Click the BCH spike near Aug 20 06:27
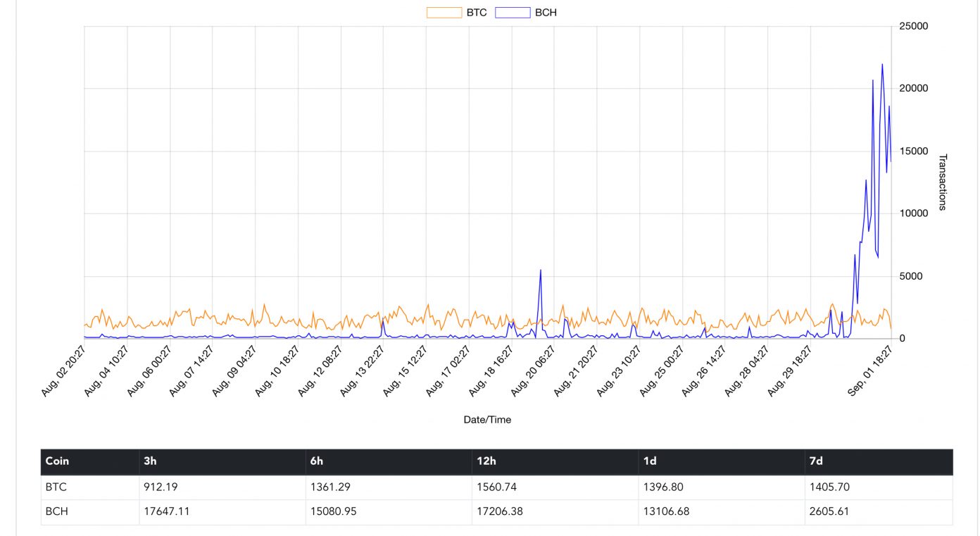 pyautogui.click(x=541, y=270)
